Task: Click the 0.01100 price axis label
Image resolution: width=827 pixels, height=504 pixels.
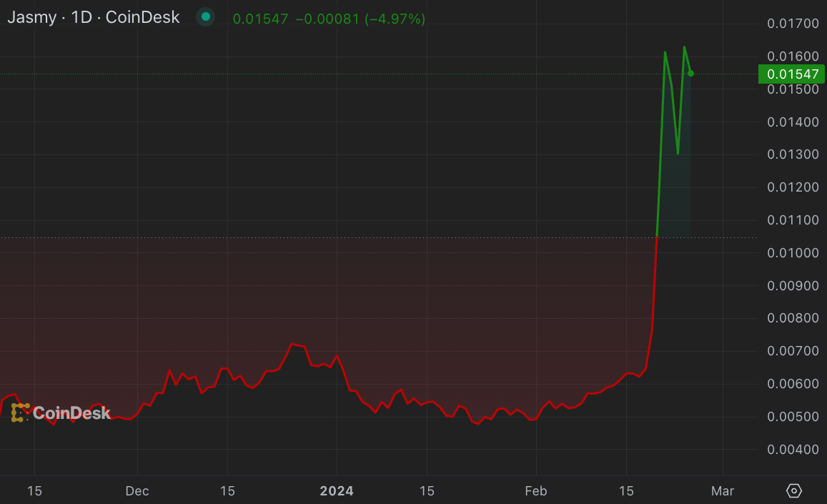Action: pos(793,220)
